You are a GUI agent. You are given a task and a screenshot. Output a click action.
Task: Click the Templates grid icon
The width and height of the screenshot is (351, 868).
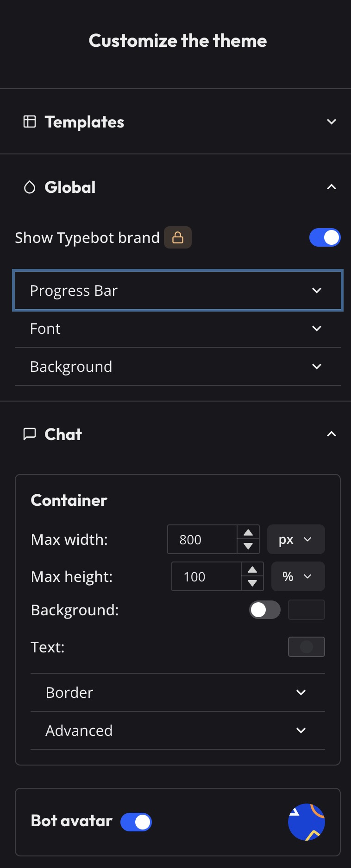click(30, 121)
